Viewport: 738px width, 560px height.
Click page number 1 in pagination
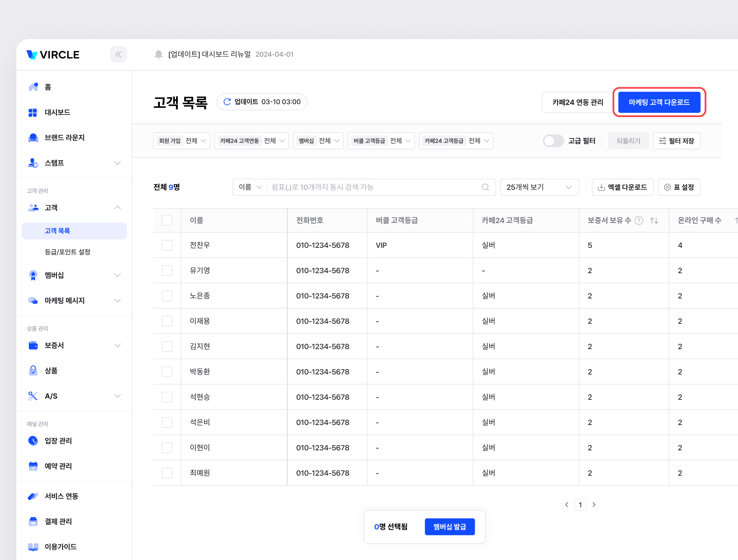(x=580, y=505)
